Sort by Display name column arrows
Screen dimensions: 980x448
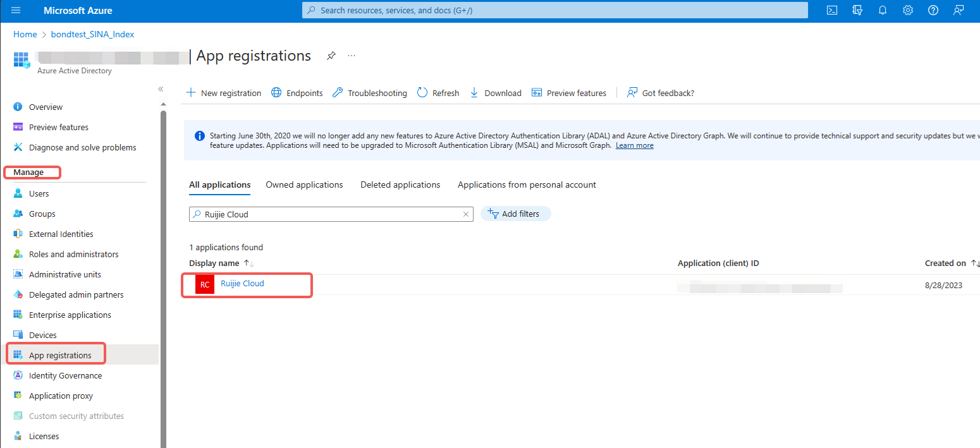pyautogui.click(x=248, y=263)
